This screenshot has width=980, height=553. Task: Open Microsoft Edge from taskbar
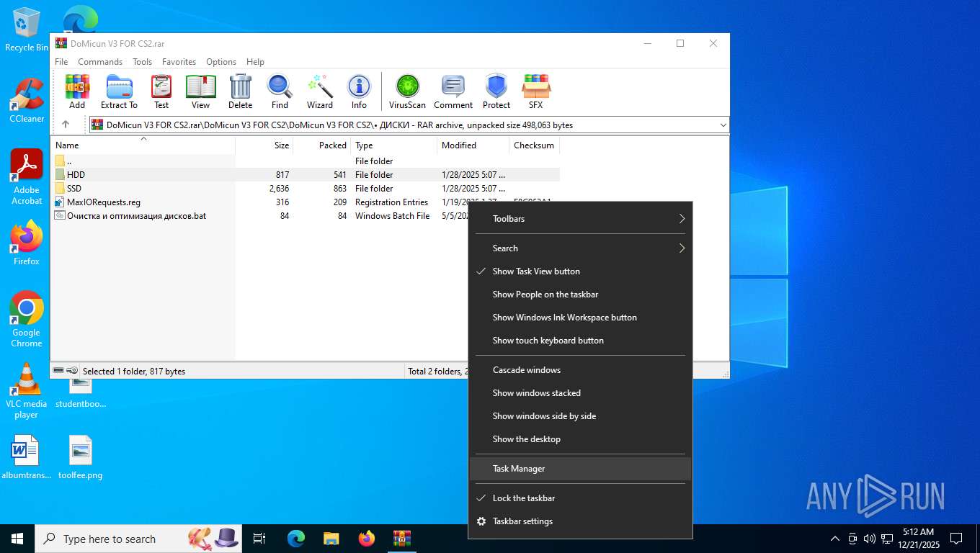coord(296,539)
